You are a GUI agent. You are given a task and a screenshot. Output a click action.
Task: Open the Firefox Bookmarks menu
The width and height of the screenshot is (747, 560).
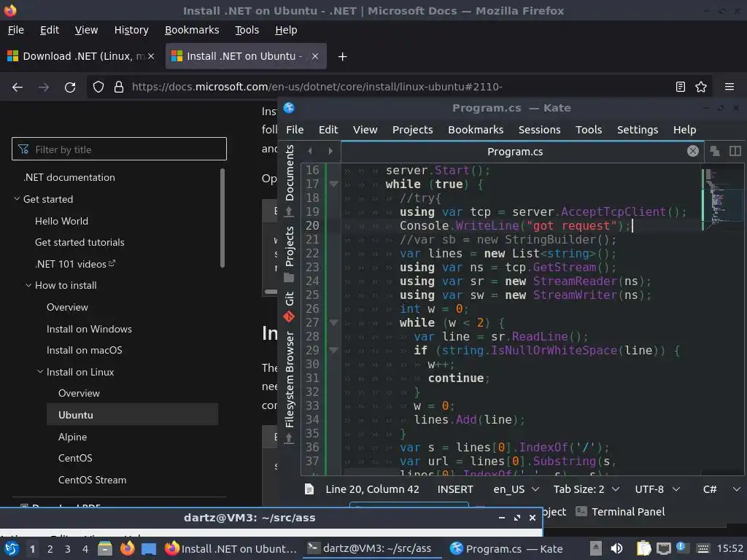pyautogui.click(x=192, y=30)
